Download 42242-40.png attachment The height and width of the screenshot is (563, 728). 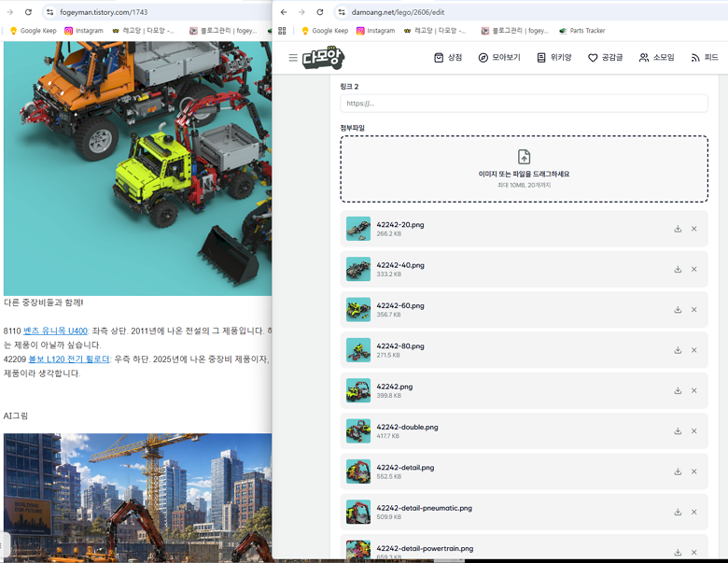(x=678, y=269)
